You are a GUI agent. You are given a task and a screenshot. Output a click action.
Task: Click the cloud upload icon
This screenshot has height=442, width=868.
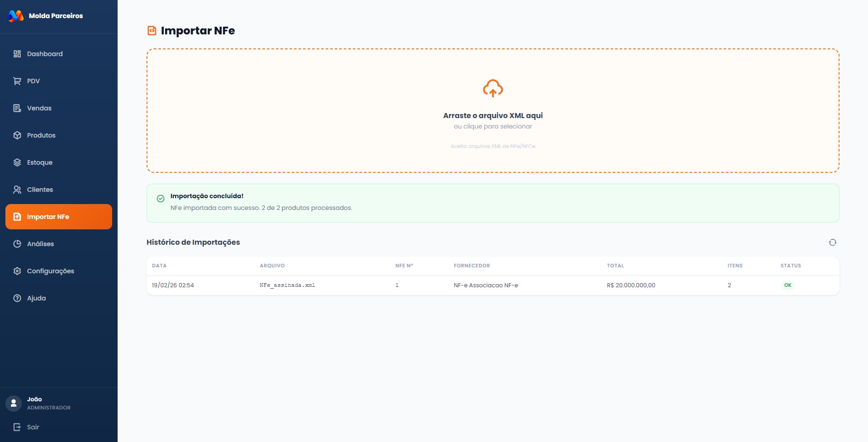[x=493, y=88]
